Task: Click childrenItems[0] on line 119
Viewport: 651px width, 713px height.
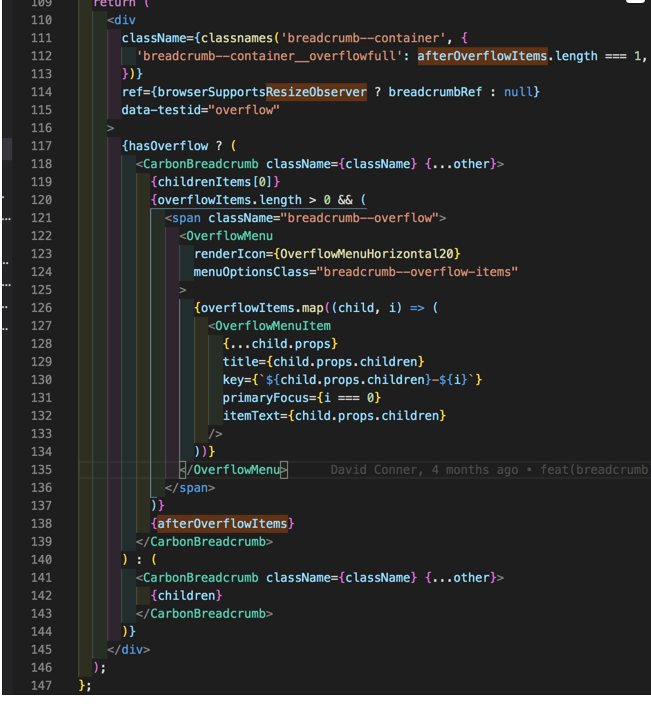Action: (215, 182)
